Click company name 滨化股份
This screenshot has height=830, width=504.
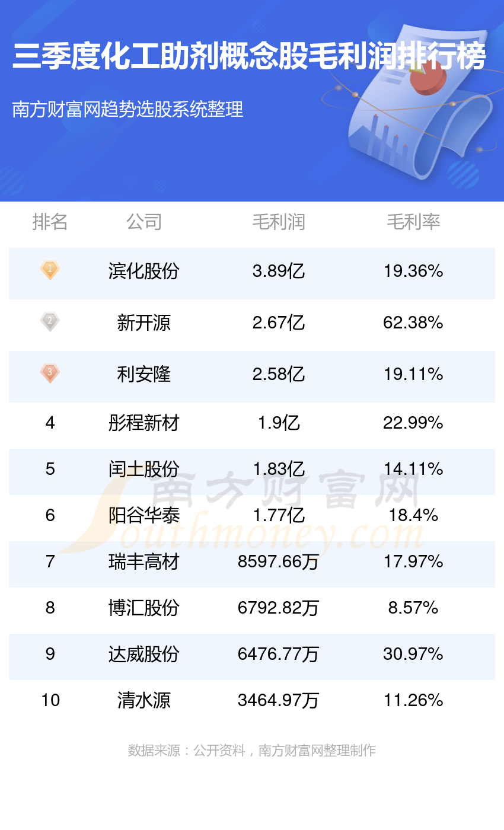(x=143, y=272)
